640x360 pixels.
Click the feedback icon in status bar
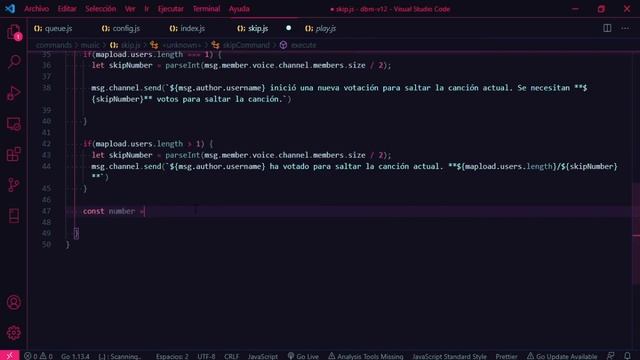(x=610, y=356)
